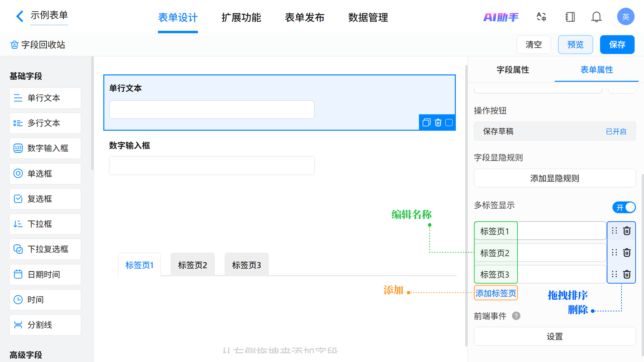Screen dimensions: 644x362
Task: Open the 字段回收站 link
Action: point(43,45)
